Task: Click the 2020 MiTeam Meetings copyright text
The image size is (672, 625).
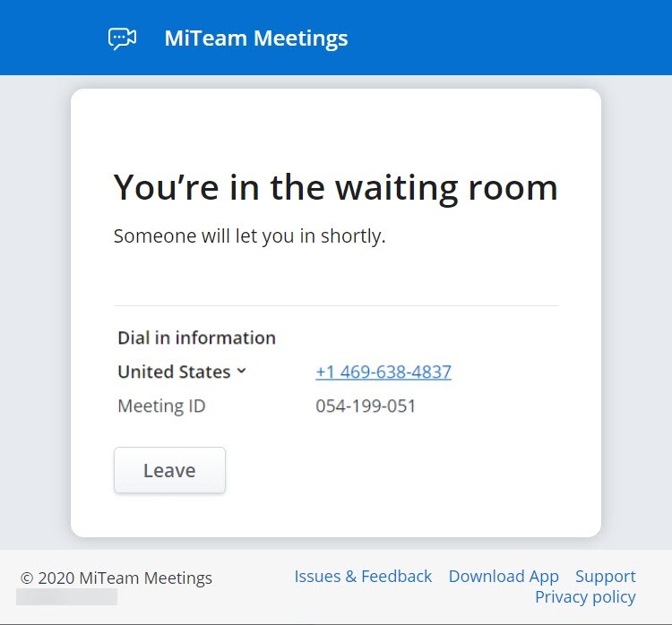Action: pos(116,578)
